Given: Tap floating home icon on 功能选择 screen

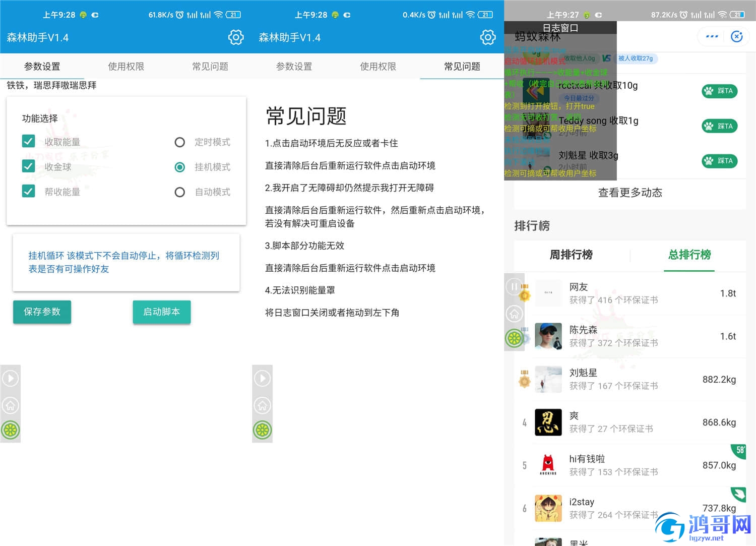Looking at the screenshot, I should click(x=11, y=405).
